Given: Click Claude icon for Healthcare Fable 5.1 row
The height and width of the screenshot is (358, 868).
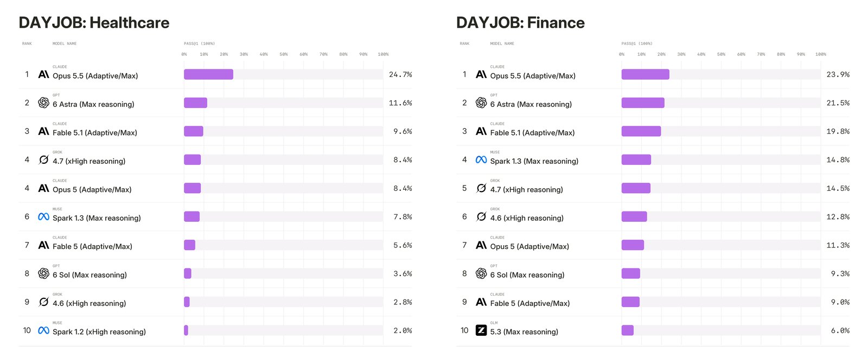Looking at the screenshot, I should click(44, 131).
